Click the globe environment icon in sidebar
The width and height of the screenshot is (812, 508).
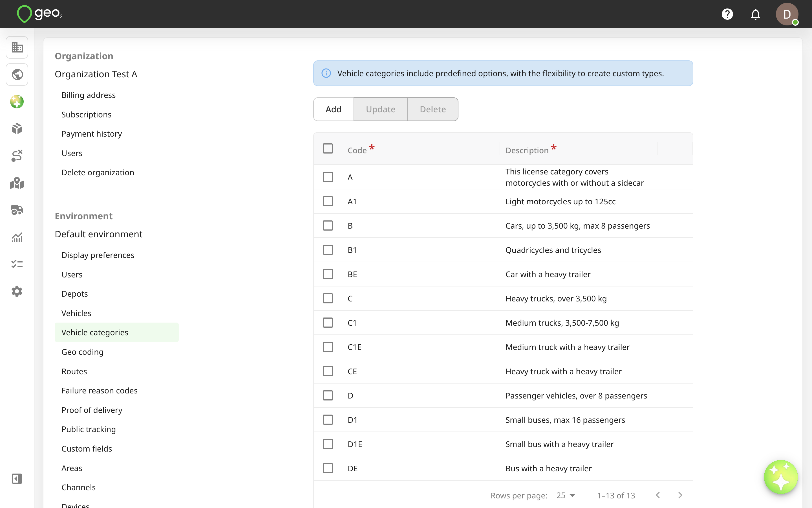coord(17,75)
